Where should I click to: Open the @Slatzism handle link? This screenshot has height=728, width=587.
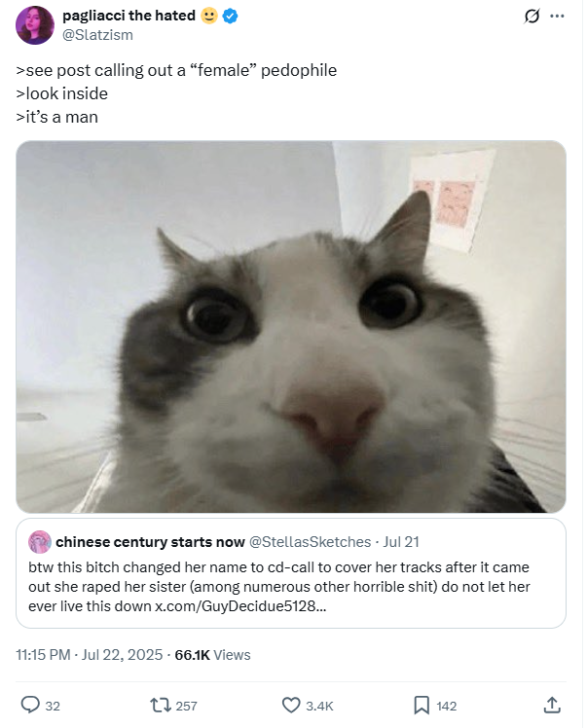[x=97, y=35]
